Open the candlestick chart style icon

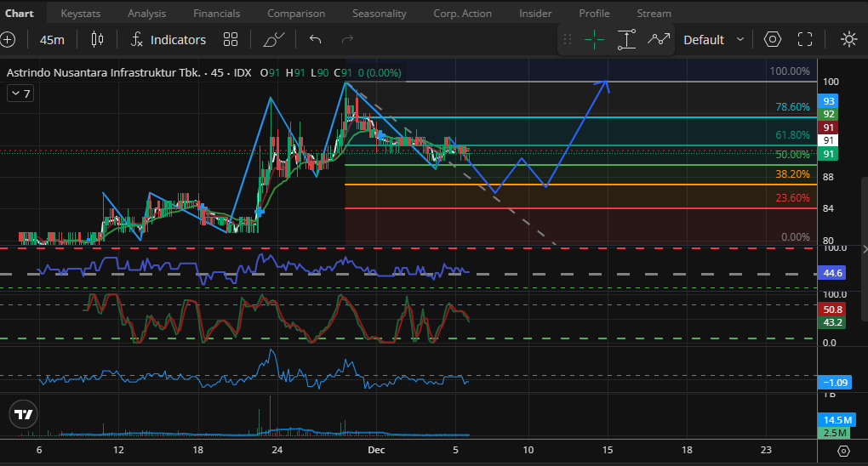(96, 39)
